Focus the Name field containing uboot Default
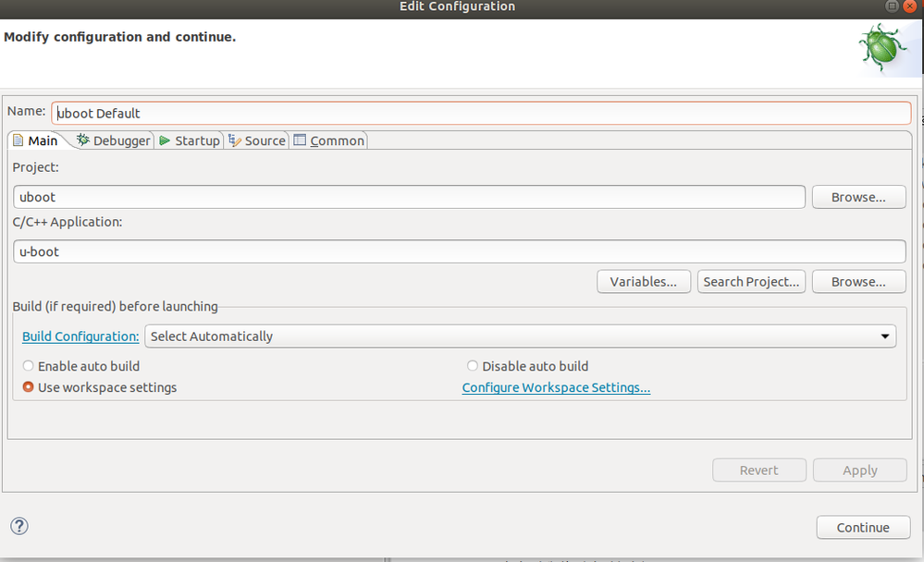This screenshot has height=562, width=924. point(481,113)
